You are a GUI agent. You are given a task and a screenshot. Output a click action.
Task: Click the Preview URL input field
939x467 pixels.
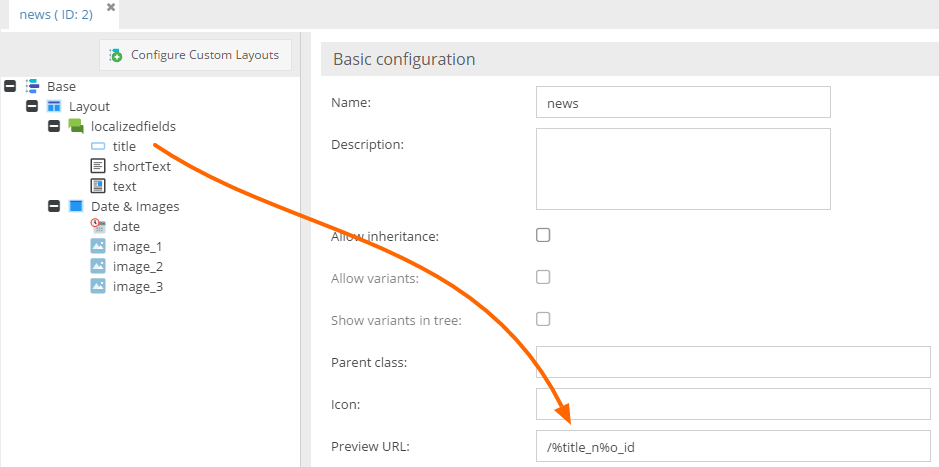[732, 446]
